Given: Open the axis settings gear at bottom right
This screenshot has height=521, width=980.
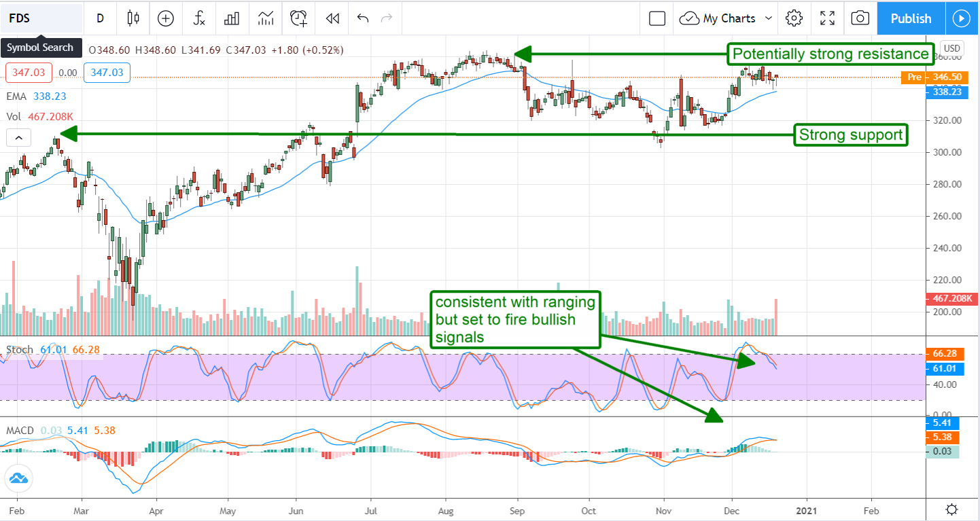Looking at the screenshot, I should coord(952,509).
